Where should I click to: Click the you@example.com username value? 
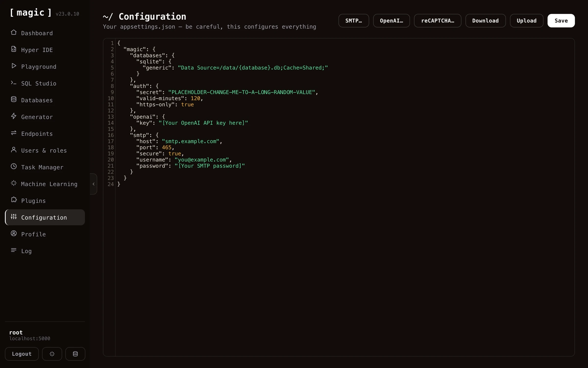(x=202, y=160)
